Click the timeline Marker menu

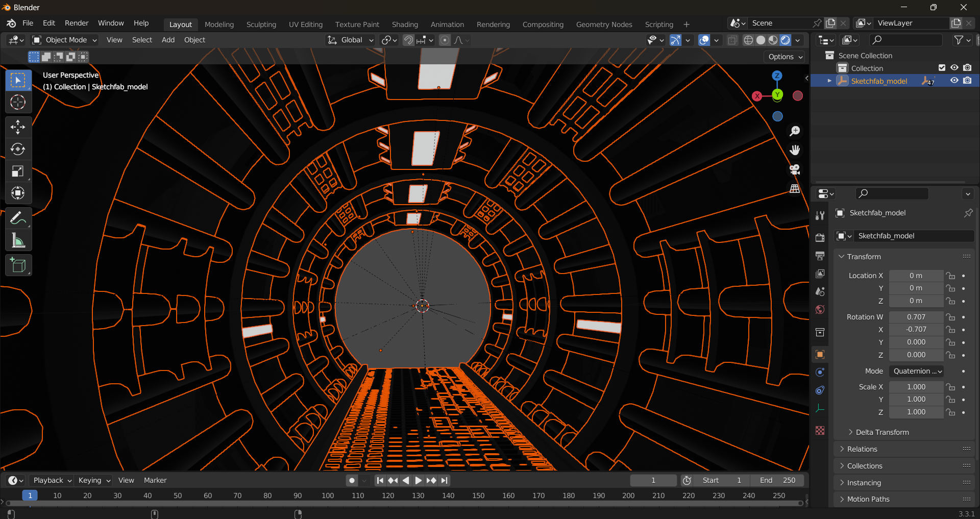pos(155,480)
